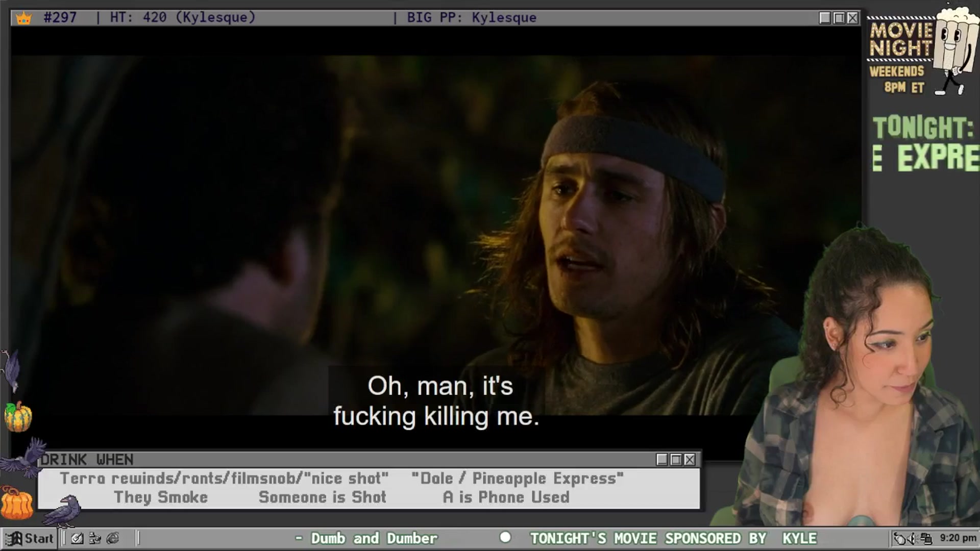Image resolution: width=980 pixels, height=551 pixels.
Task: Click 'TONIGHT'S MOVIE SPONSORED BY KYLE' ticker text
Action: [674, 538]
